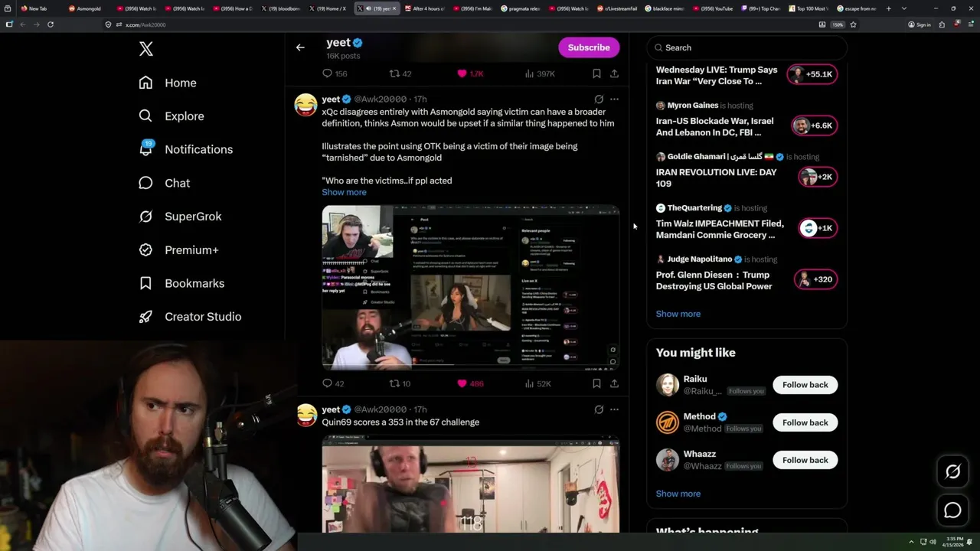
Task: Open Raiku's profile avatar
Action: [668, 385]
